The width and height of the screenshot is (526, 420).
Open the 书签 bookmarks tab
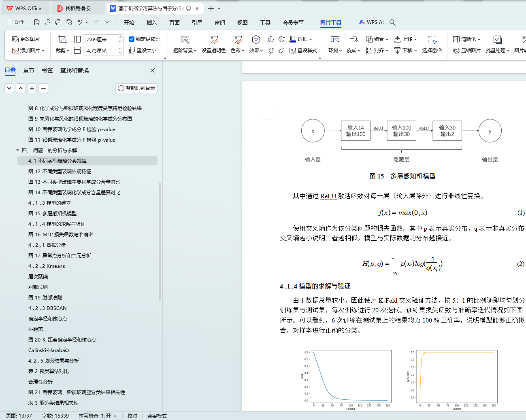(x=47, y=70)
